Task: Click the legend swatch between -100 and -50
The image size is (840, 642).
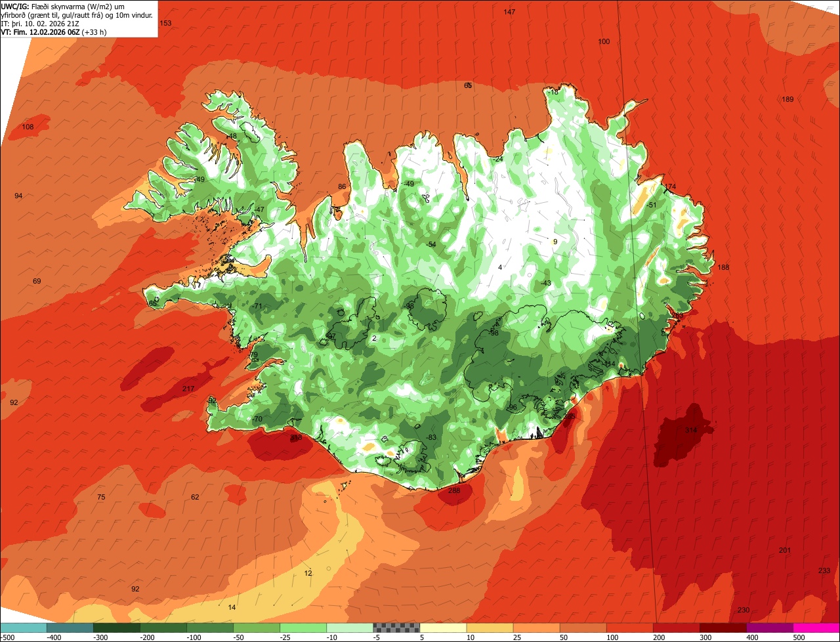Action: point(210,628)
